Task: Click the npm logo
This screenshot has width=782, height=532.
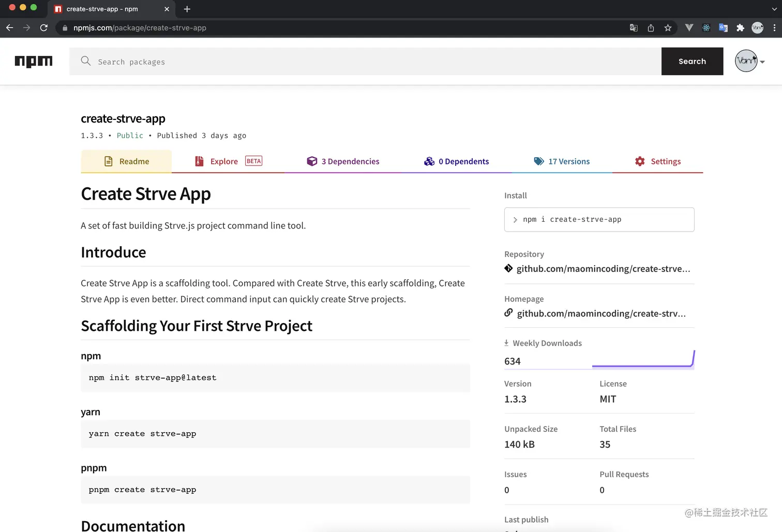Action: 34,62
